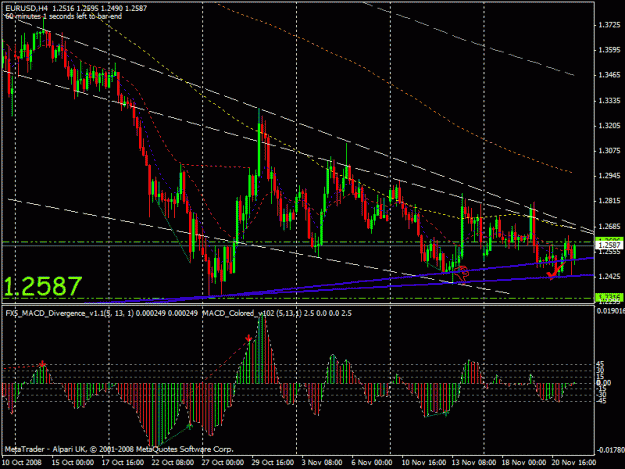Image resolution: width=625 pixels, height=469 pixels.
Task: Click the 17 Oct 16:00 time axis label
Action: [123, 462]
